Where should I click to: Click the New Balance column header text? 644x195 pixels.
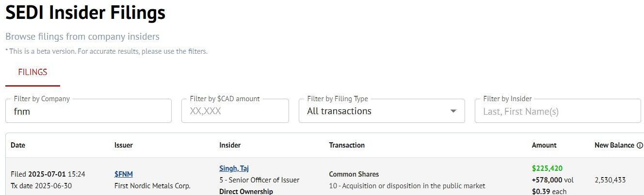614,145
